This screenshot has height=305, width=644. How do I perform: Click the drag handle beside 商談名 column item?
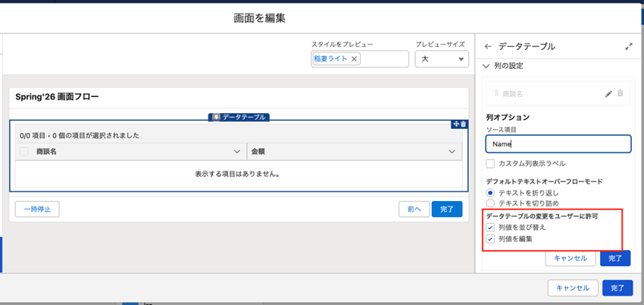point(497,94)
